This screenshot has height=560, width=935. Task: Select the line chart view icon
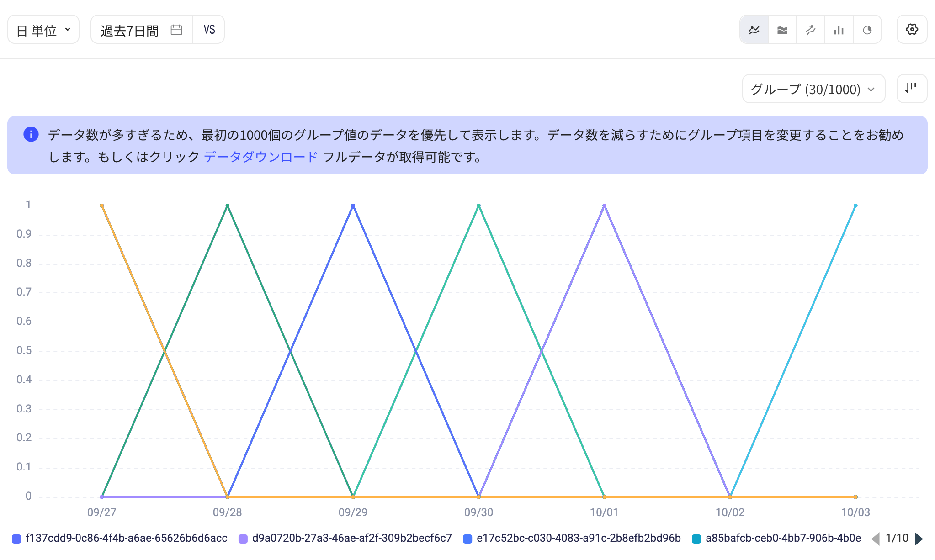click(x=754, y=30)
